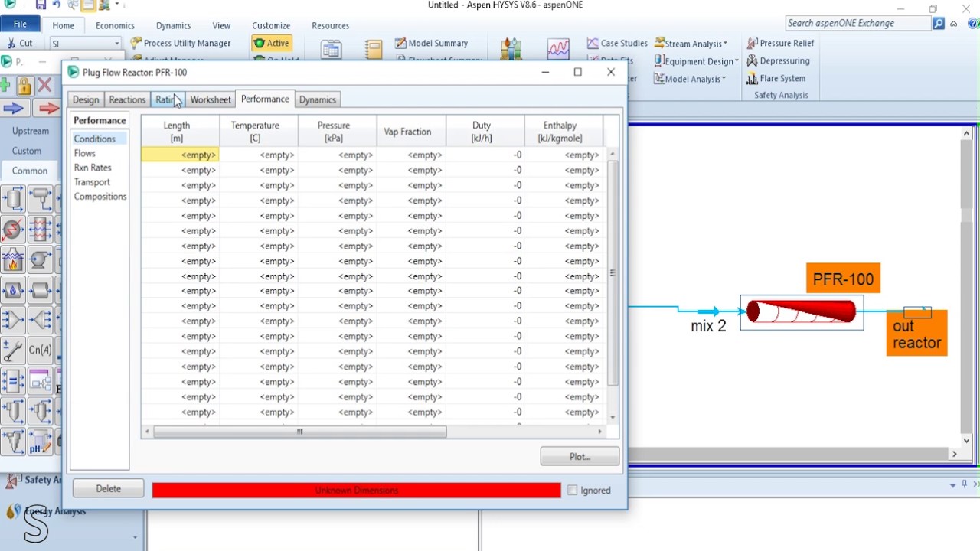Click the notebook reports icon in ribbon

coord(373,51)
